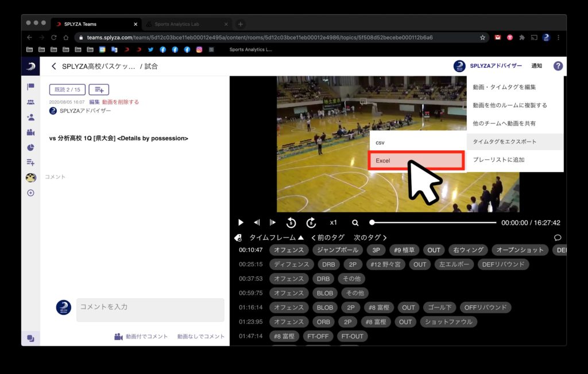Click the cast icon in the Chrome toolbar
588x374 pixels.
pyautogui.click(x=534, y=37)
